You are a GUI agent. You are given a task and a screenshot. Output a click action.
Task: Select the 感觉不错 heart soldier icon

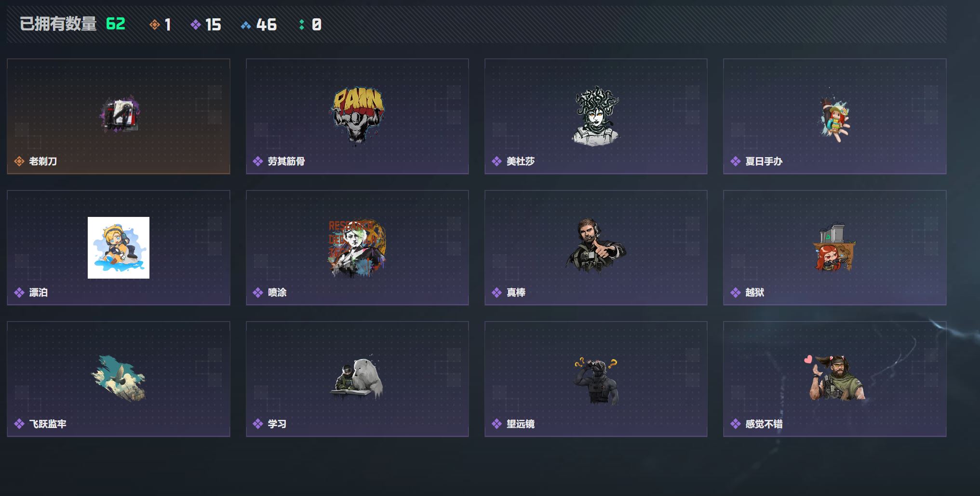pyautogui.click(x=835, y=378)
